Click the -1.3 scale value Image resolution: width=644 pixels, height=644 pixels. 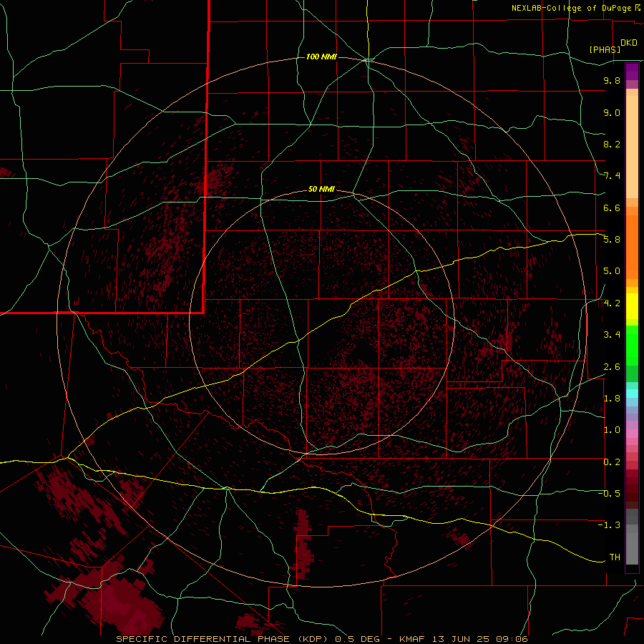pos(609,525)
